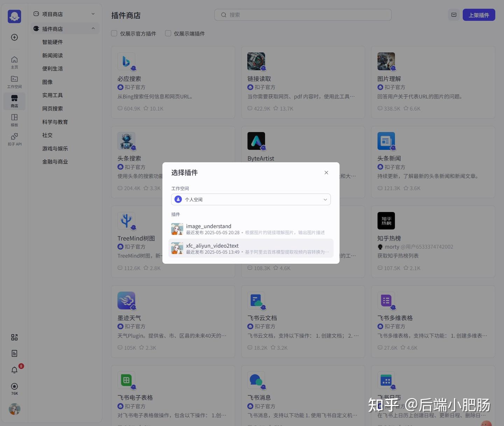Click the 飞书电子表格 plugin icon
Screen dimensions: 504x426
point(126,380)
